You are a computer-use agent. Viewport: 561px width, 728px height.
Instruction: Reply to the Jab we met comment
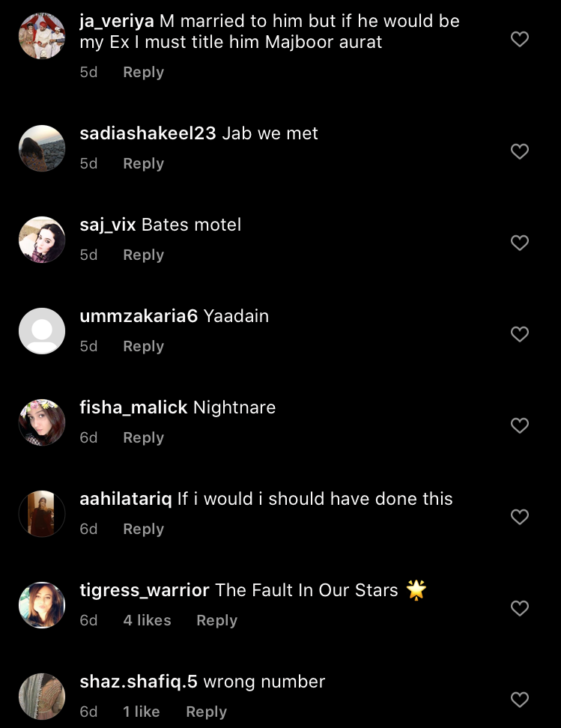click(x=143, y=164)
